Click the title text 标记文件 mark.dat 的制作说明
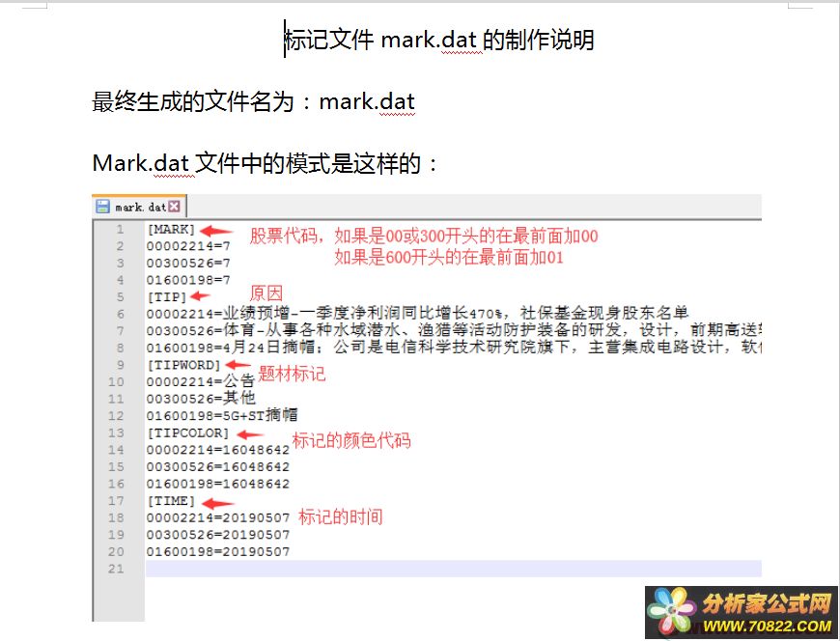Image resolution: width=840 pixels, height=641 pixels. click(x=438, y=40)
